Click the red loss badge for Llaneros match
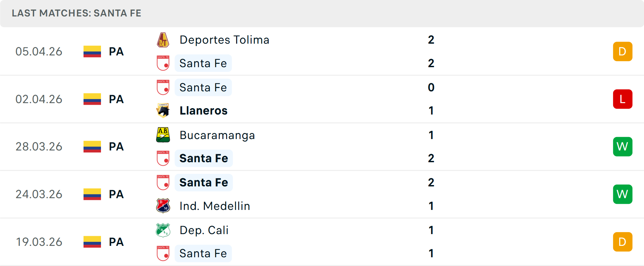Image resolution: width=644 pixels, height=266 pixels. 623,99
